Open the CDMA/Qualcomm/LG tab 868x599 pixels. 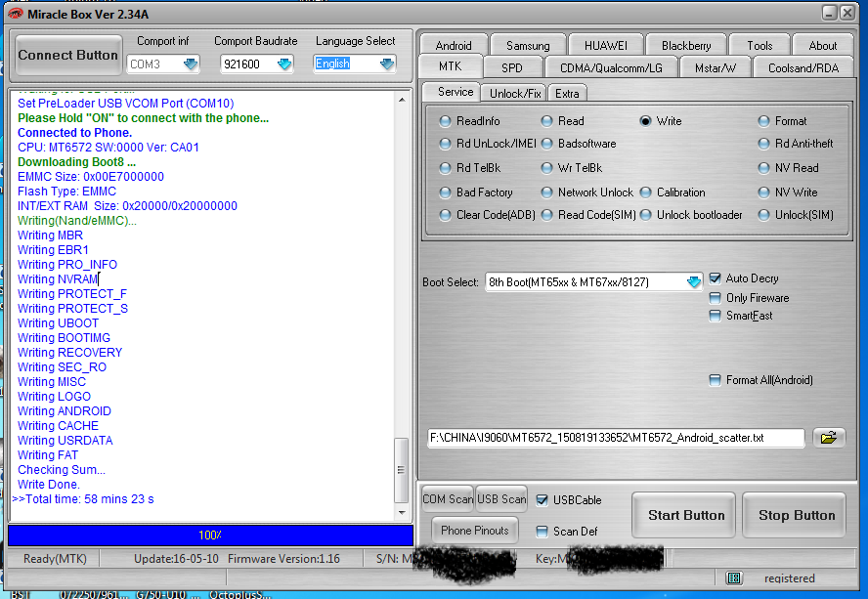click(x=611, y=68)
